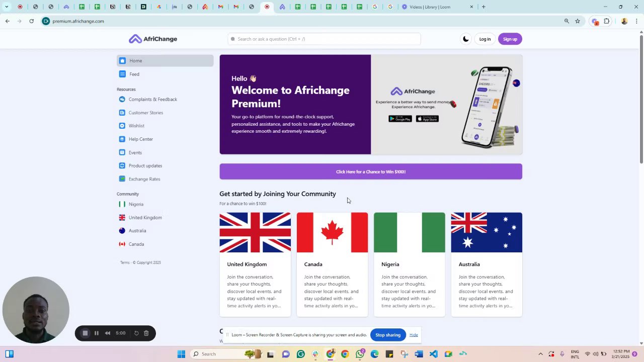This screenshot has width=644, height=362.
Task: Click the browser zoom magnifier icon
Action: (x=567, y=21)
